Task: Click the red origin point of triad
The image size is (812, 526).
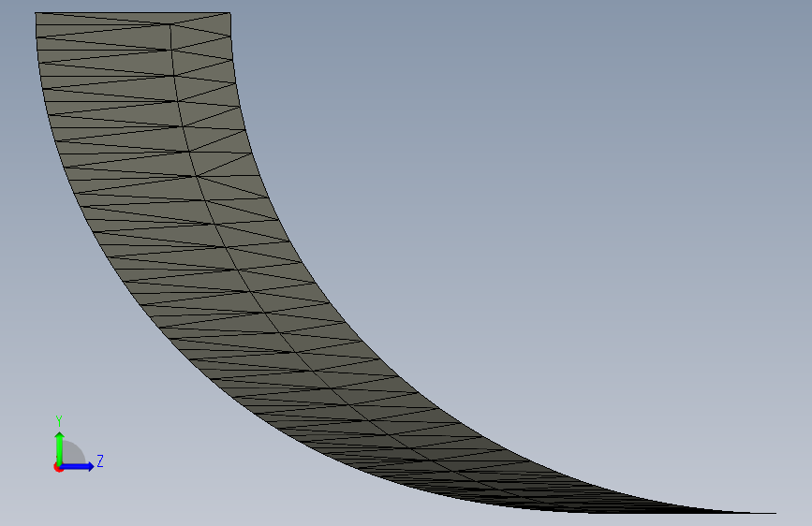Action: tap(58, 467)
